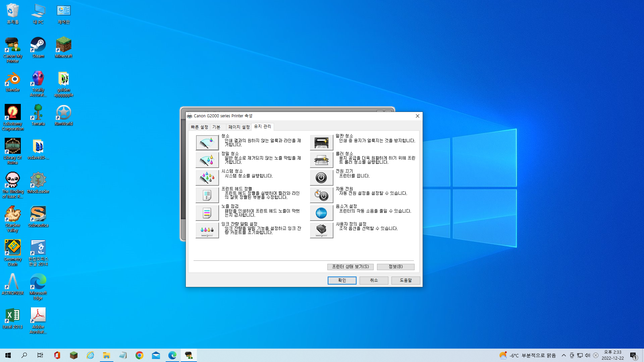Open the 페이지 설정 tab
This screenshot has width=644, height=362.
point(239,127)
